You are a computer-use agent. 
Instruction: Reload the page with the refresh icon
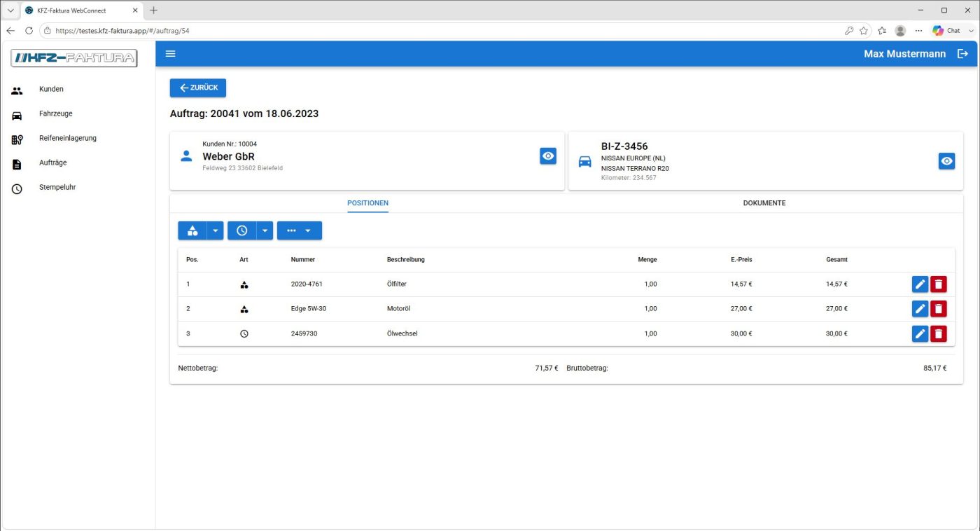[x=29, y=31]
